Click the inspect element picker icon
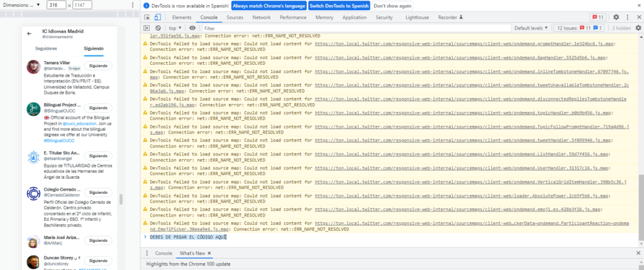This screenshot has height=270, width=644. [x=146, y=18]
